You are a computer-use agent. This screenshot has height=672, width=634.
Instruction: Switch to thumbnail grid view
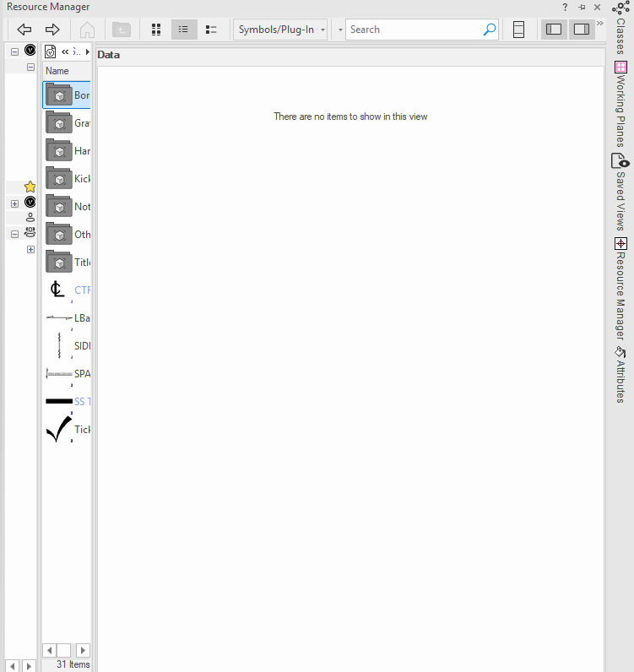click(x=156, y=30)
